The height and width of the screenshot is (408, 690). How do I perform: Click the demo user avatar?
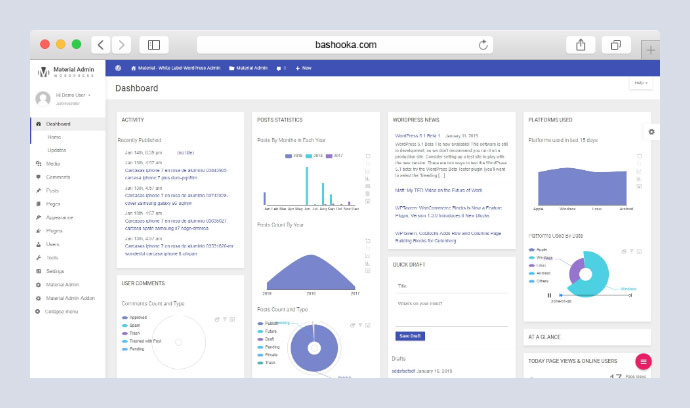(43, 98)
